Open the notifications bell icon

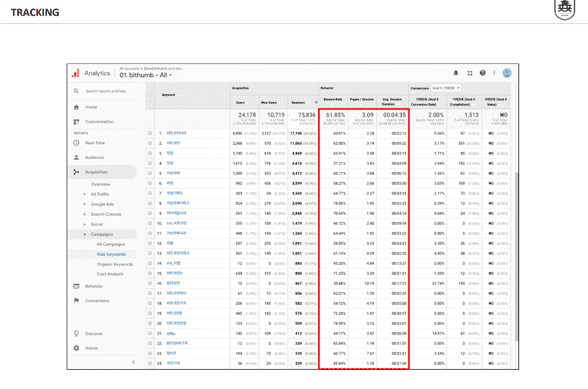click(456, 73)
